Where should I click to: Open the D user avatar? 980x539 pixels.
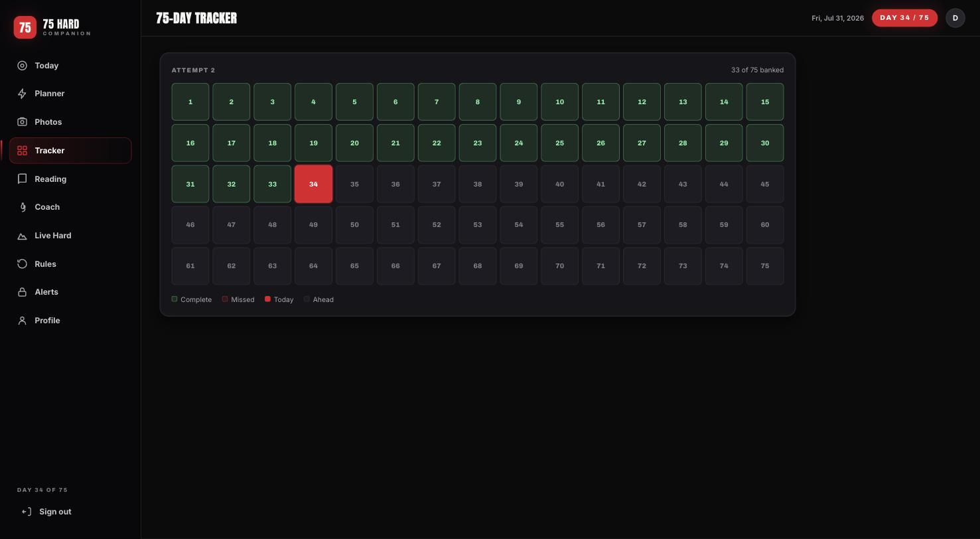[x=955, y=18]
